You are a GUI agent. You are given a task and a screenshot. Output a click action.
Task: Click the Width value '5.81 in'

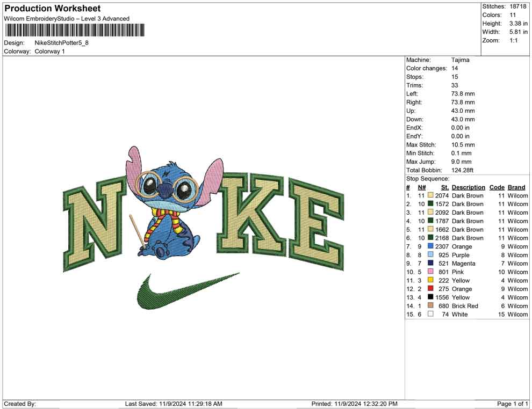[518, 32]
